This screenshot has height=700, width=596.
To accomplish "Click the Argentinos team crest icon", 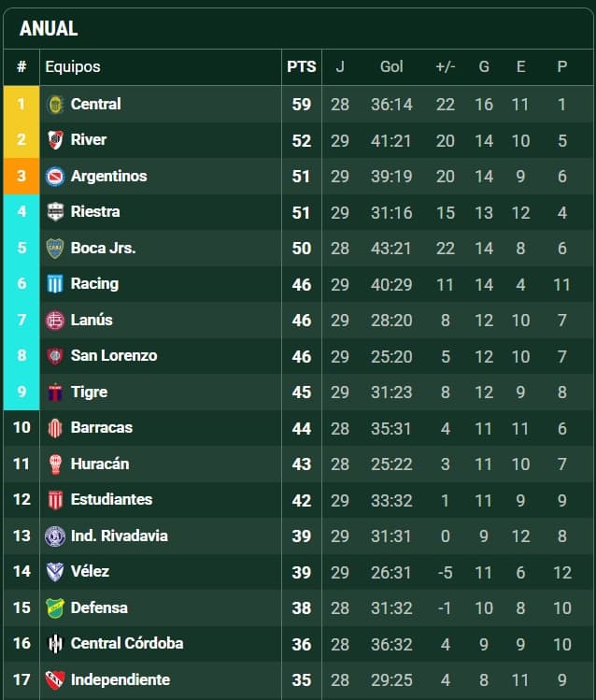I will [x=55, y=176].
